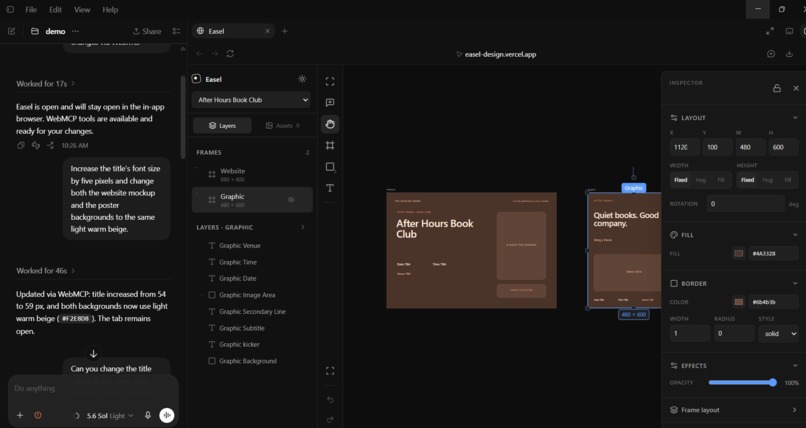The height and width of the screenshot is (428, 806).
Task: Click the orange shield icon in composer
Action: pos(38,415)
